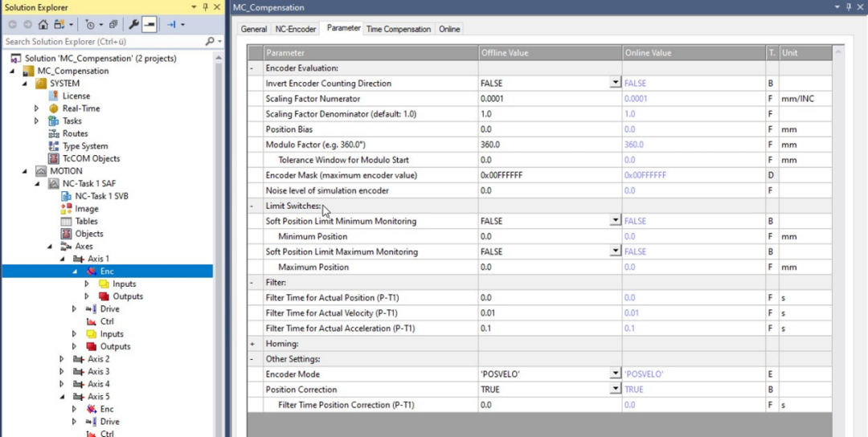Click the Real-Time item icon
The width and height of the screenshot is (868, 437).
(x=54, y=108)
